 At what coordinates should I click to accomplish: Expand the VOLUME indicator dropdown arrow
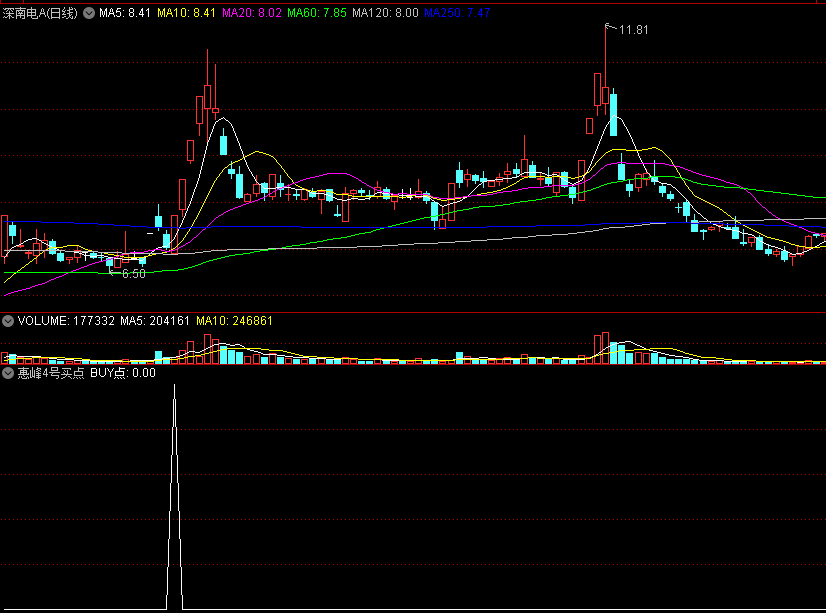pos(8,321)
